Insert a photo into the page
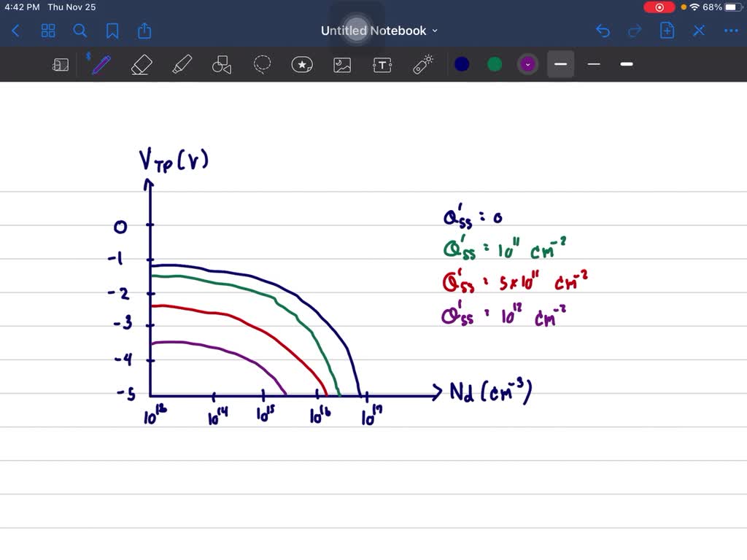This screenshot has height=560, width=747. click(342, 64)
